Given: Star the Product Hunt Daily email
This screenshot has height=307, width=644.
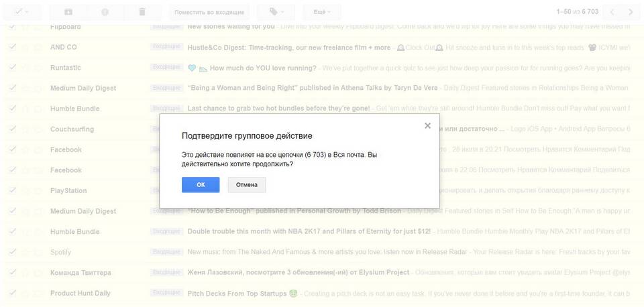Looking at the screenshot, I should (25, 294).
